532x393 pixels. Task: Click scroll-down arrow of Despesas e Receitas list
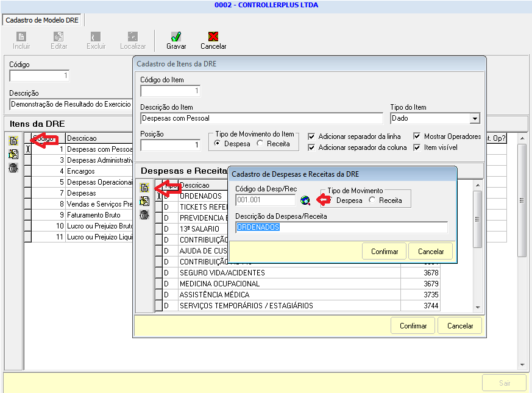click(478, 307)
